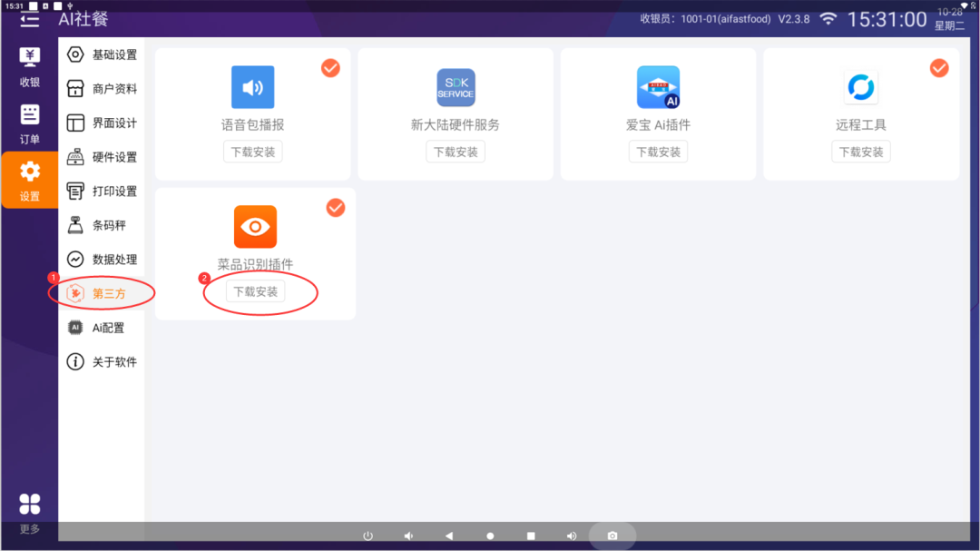Tap the round home button in the bottom navigation bar

coord(490,536)
